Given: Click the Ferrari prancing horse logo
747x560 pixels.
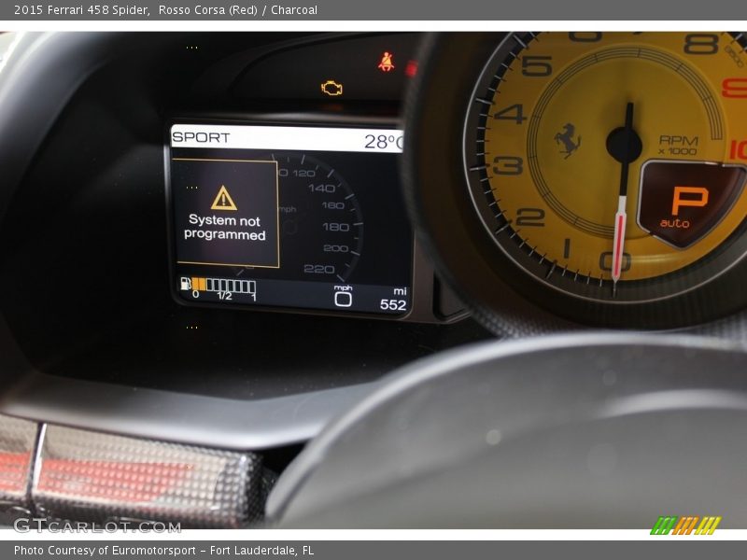Looking at the screenshot, I should coord(567,140).
